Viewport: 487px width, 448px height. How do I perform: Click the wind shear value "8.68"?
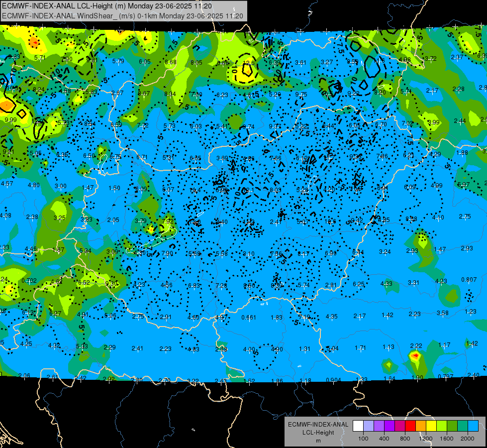click(x=171, y=62)
